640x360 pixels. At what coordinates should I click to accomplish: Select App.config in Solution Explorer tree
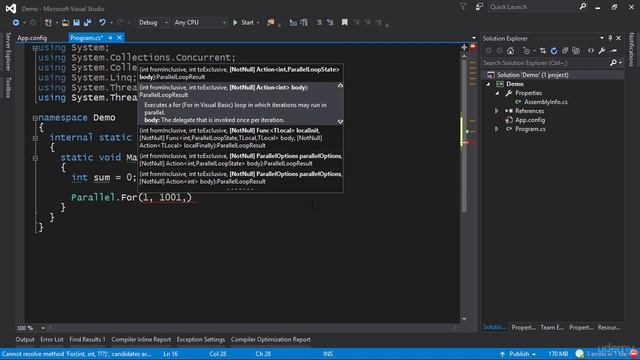click(530, 120)
